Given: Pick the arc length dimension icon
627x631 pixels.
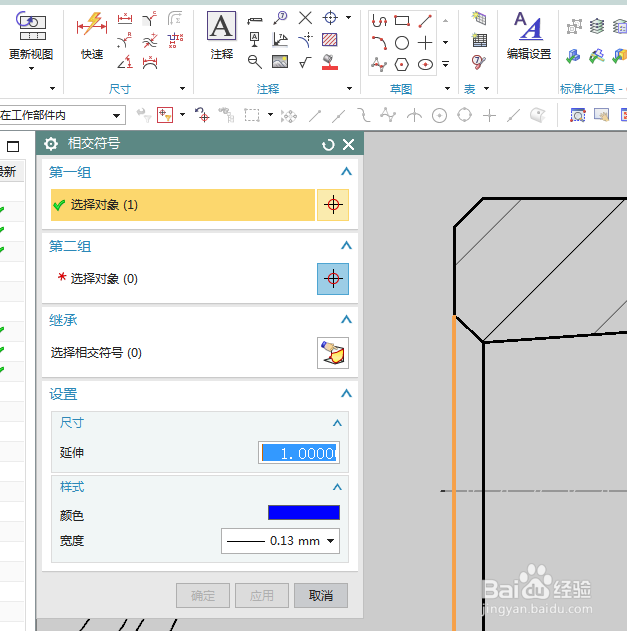Looking at the screenshot, I should (x=150, y=62).
